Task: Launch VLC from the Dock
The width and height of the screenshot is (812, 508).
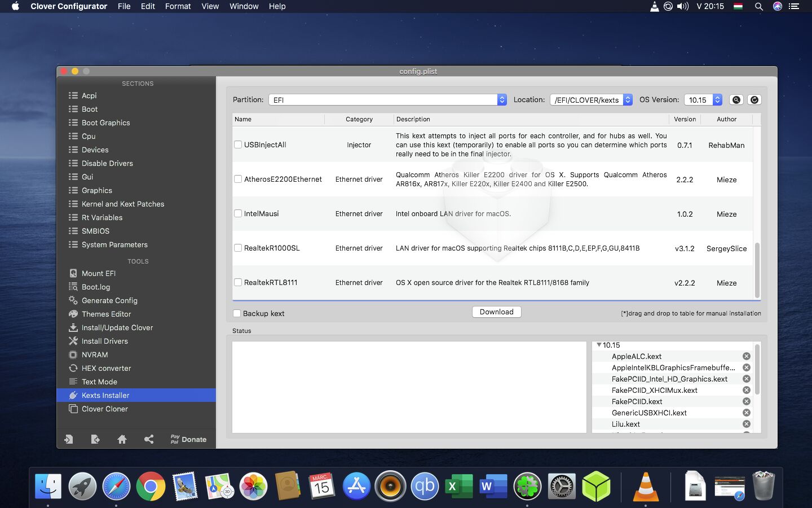Action: point(646,486)
